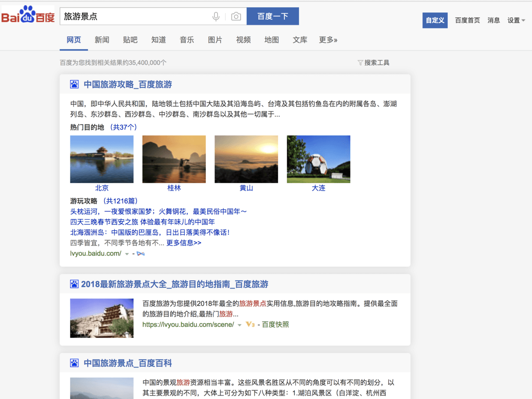Open the 消息 link
The width and height of the screenshot is (532, 399).
494,20
